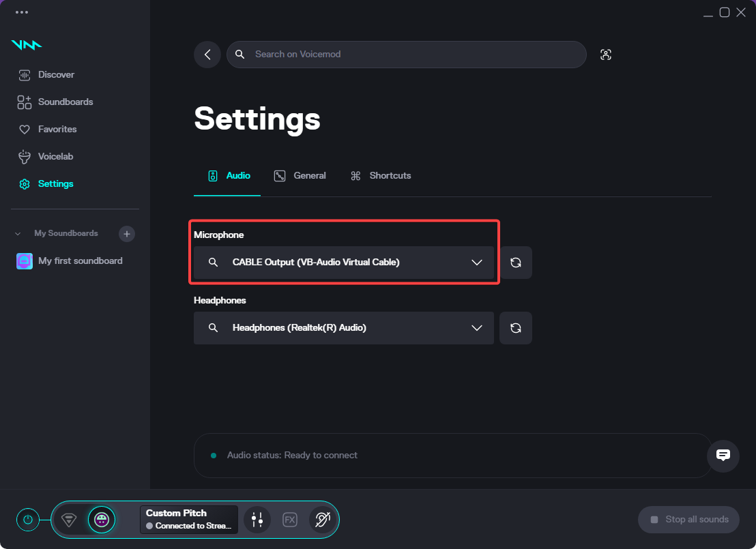This screenshot has height=549, width=756.
Task: Switch to the General tab
Action: point(300,176)
